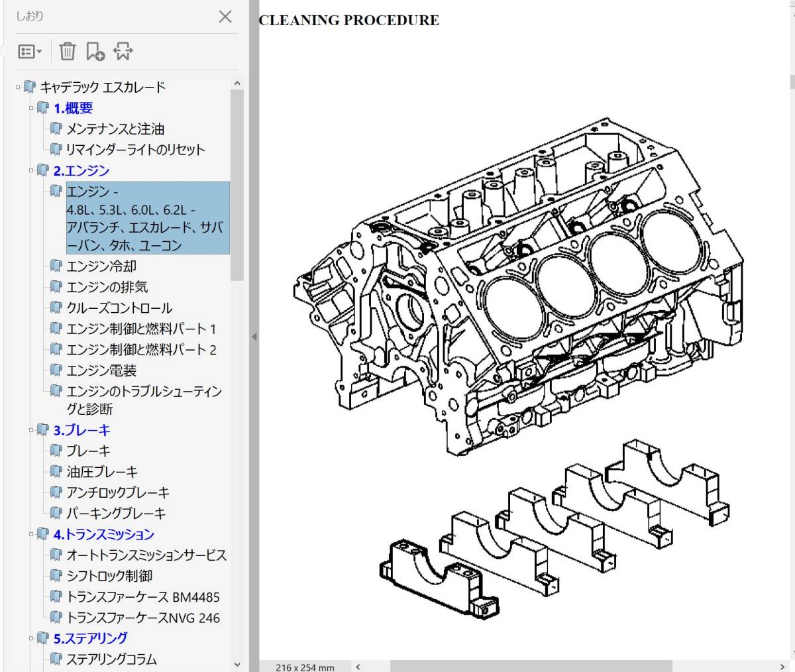Open エンジン冷却 bookmark

[101, 266]
